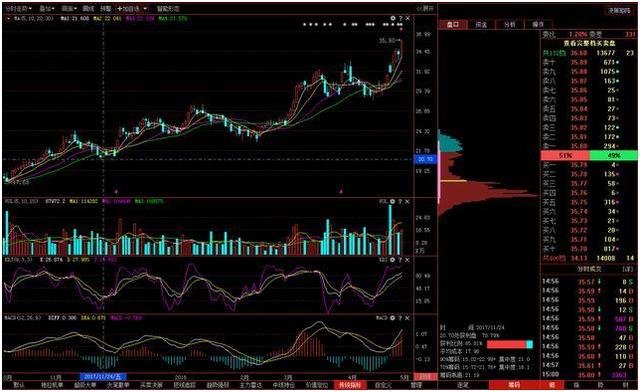
Task: Click help question mark in VOL panel header
Action: (400, 202)
